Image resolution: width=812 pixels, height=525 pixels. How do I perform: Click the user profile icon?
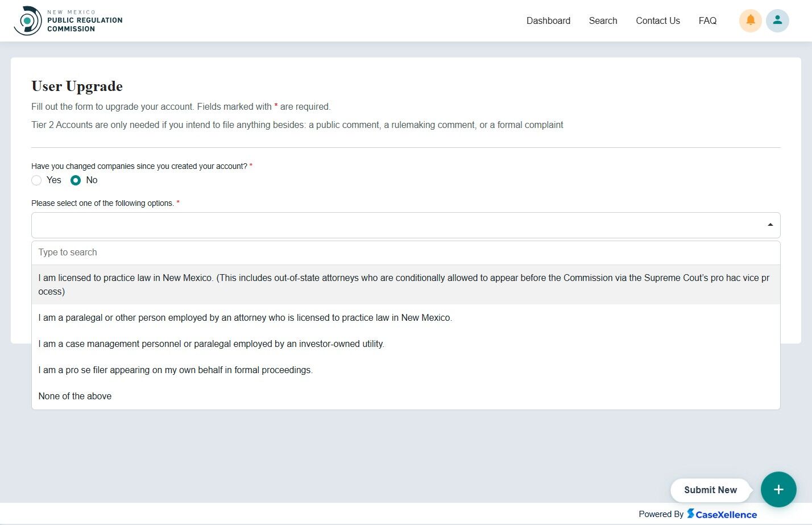coord(777,20)
